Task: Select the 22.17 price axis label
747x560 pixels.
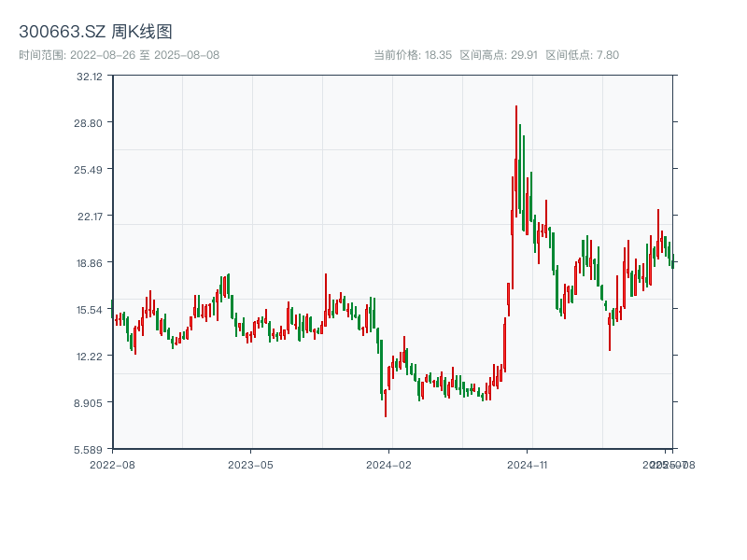Action: (90, 217)
